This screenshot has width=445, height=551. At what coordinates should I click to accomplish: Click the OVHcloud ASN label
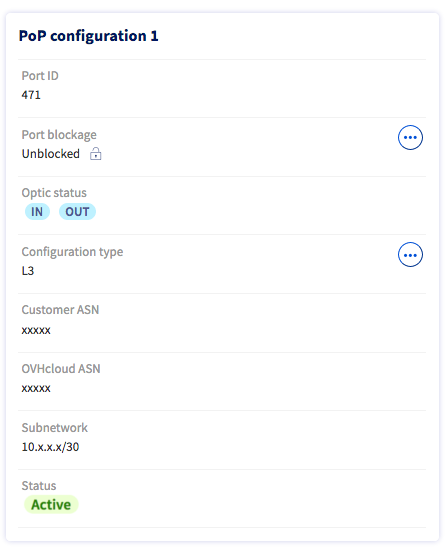[61, 369]
